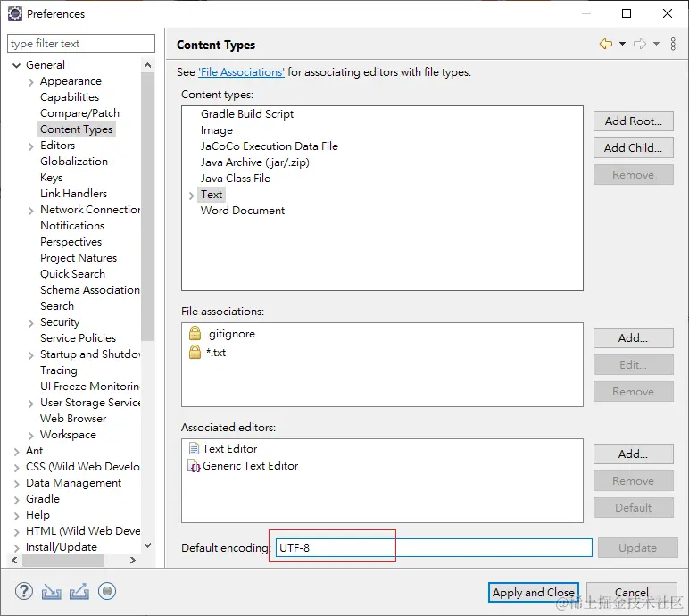Select Link Handlers in the tree
The height and width of the screenshot is (616, 689).
coord(73,194)
